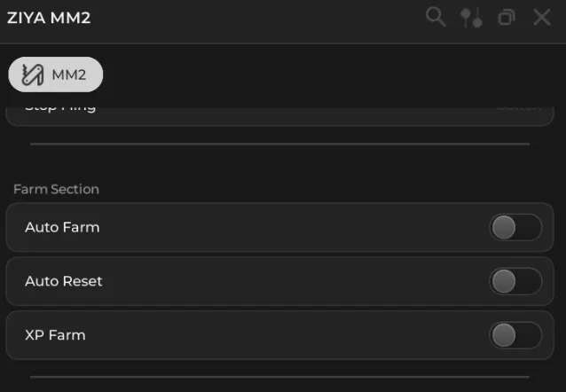The height and width of the screenshot is (392, 566).
Task: Click the MM2 text on the tab pill
Action: tap(69, 74)
